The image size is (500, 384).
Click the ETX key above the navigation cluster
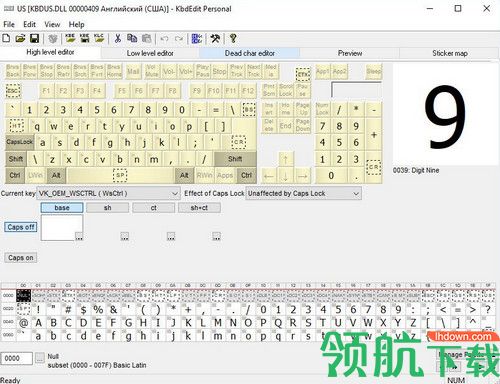click(x=303, y=74)
